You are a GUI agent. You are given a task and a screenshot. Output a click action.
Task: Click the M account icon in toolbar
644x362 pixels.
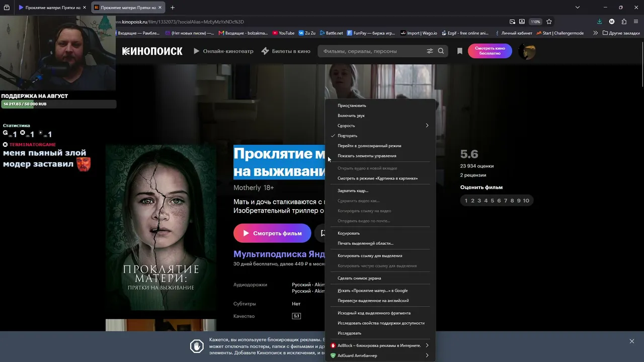tap(612, 22)
